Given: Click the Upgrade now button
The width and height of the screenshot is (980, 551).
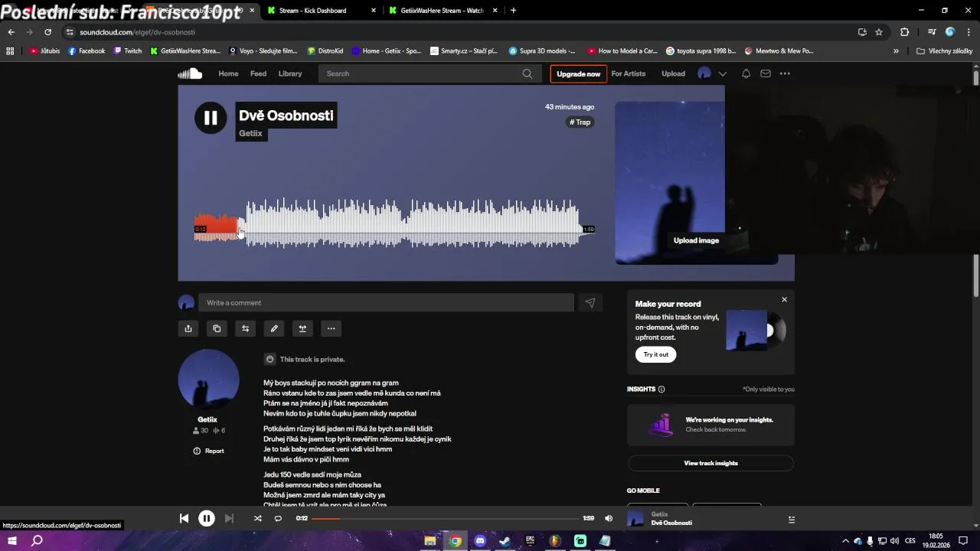Looking at the screenshot, I should point(578,73).
